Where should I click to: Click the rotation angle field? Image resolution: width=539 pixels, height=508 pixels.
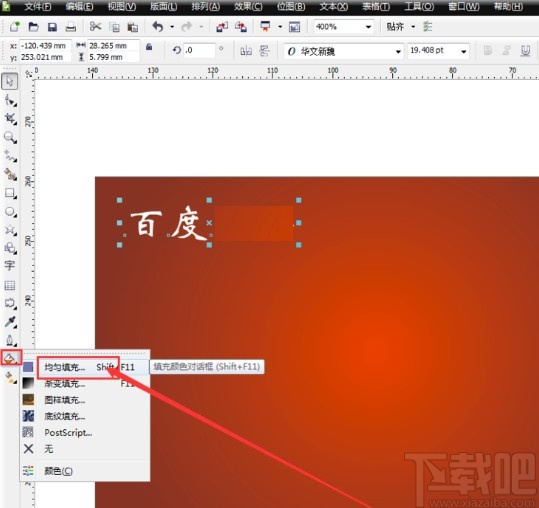click(x=199, y=51)
